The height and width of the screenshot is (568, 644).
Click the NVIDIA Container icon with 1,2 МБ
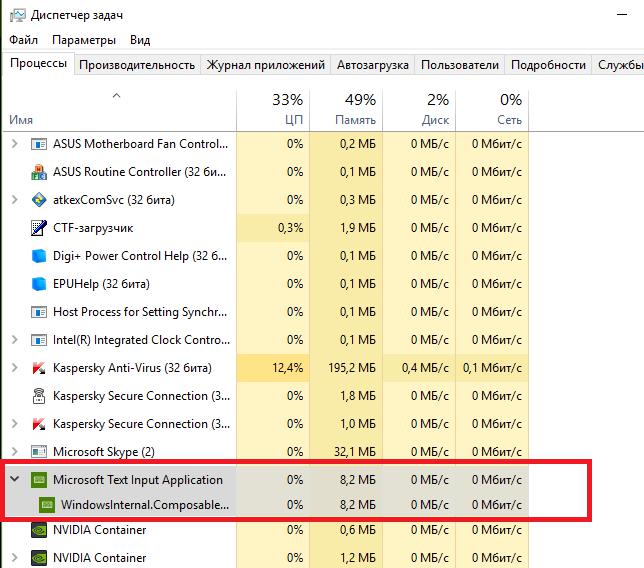coord(39,558)
